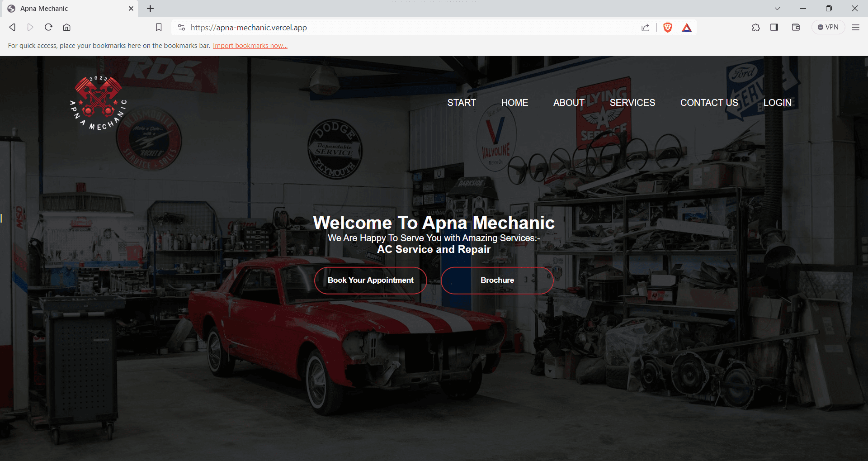Open the START nav item

tap(462, 103)
